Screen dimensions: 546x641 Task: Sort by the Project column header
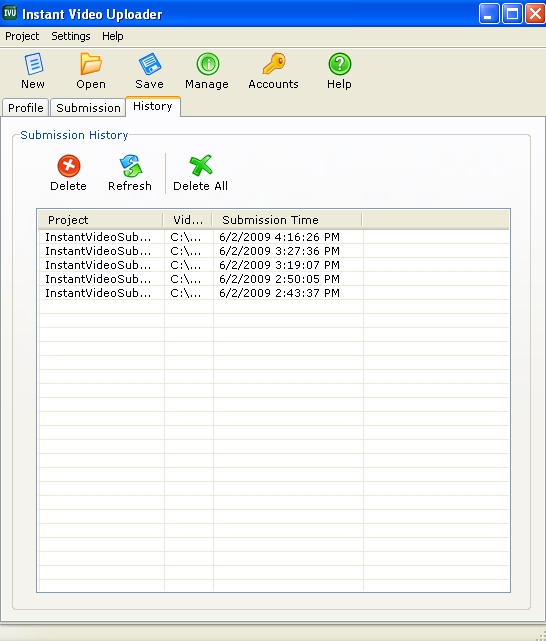tap(101, 220)
